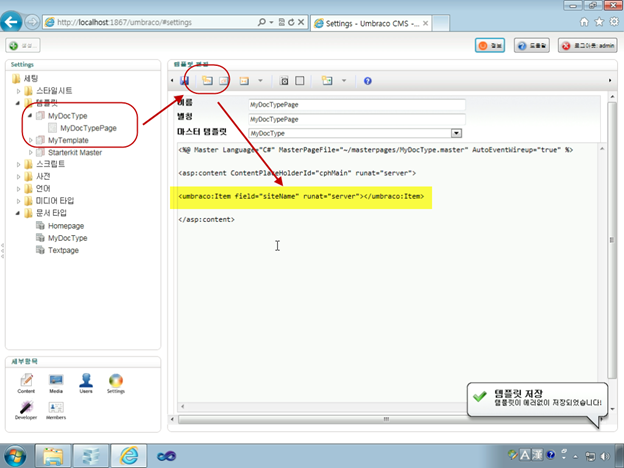The height and width of the screenshot is (468, 624).
Task: Expand the 스크립트 folder
Action: 18,164
